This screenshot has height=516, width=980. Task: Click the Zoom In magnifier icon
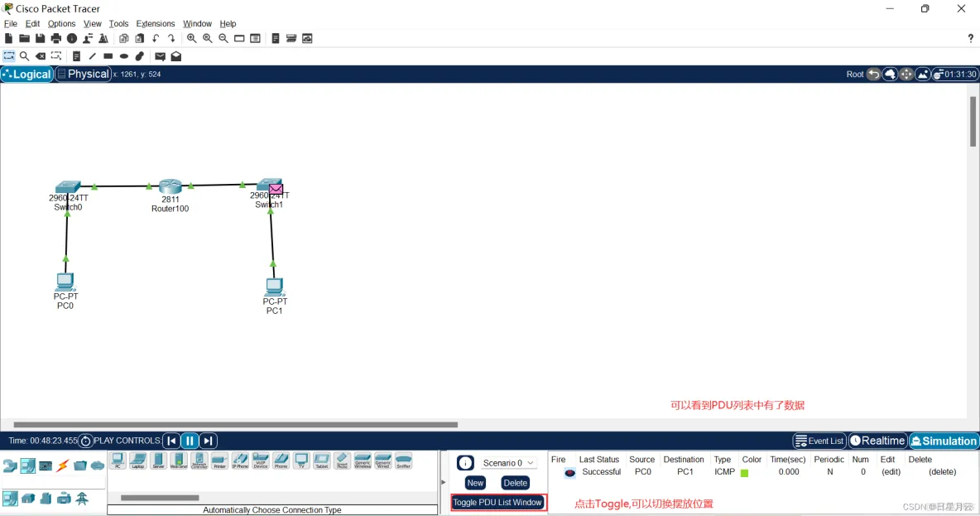pos(192,39)
